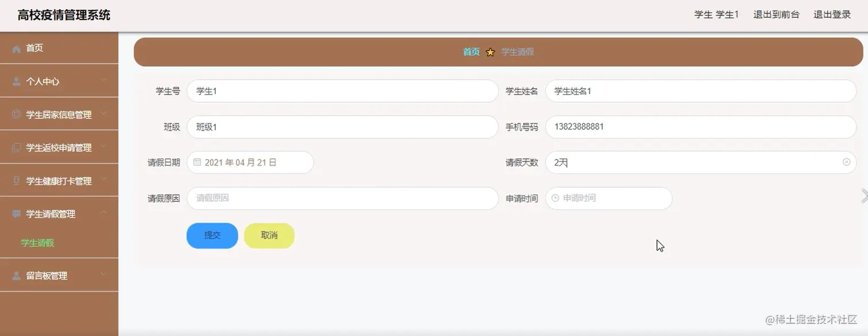The height and width of the screenshot is (336, 868).
Task: Select the person icon next to 个人中心
Action: pyautogui.click(x=15, y=81)
